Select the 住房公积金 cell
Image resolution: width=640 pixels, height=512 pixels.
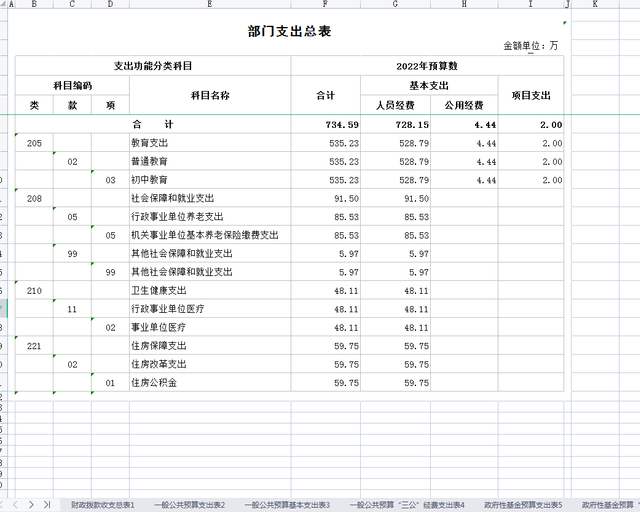[x=209, y=383]
